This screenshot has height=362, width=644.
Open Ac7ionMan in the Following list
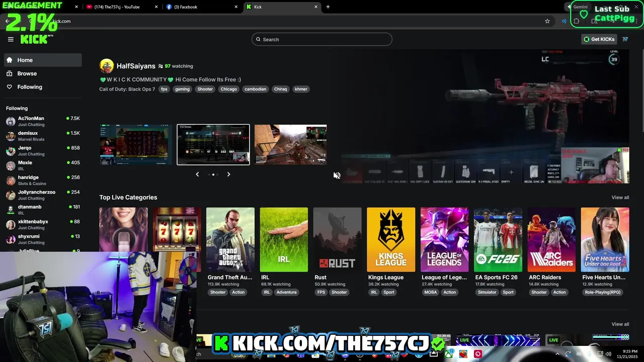(x=43, y=121)
